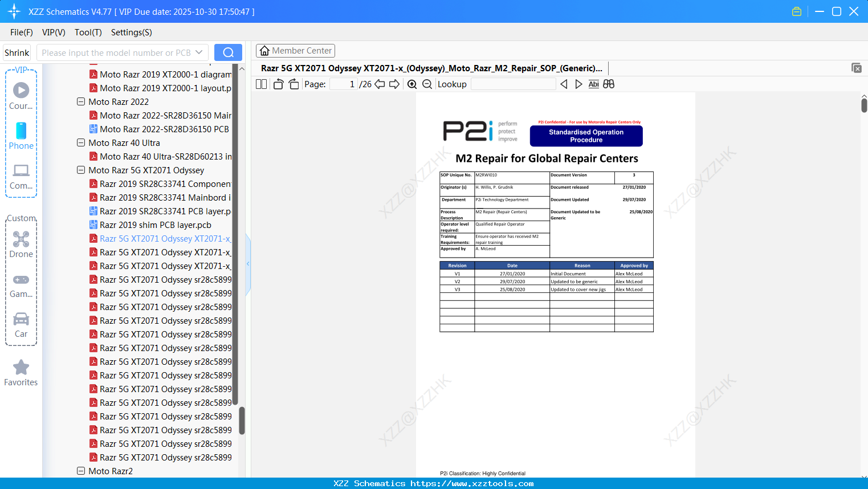Screen dimensions: 868x489
Task: Open the VIP(V) menu
Action: (x=54, y=32)
